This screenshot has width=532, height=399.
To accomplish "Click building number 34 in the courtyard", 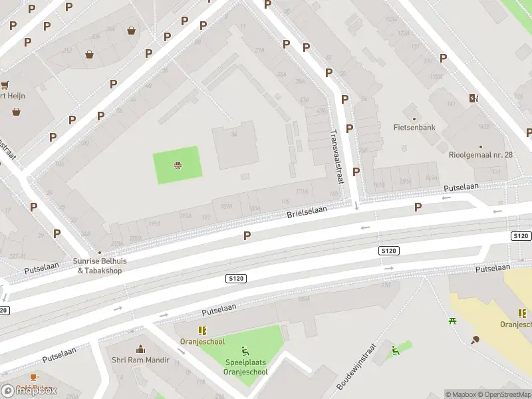I will pyautogui.click(x=234, y=134).
